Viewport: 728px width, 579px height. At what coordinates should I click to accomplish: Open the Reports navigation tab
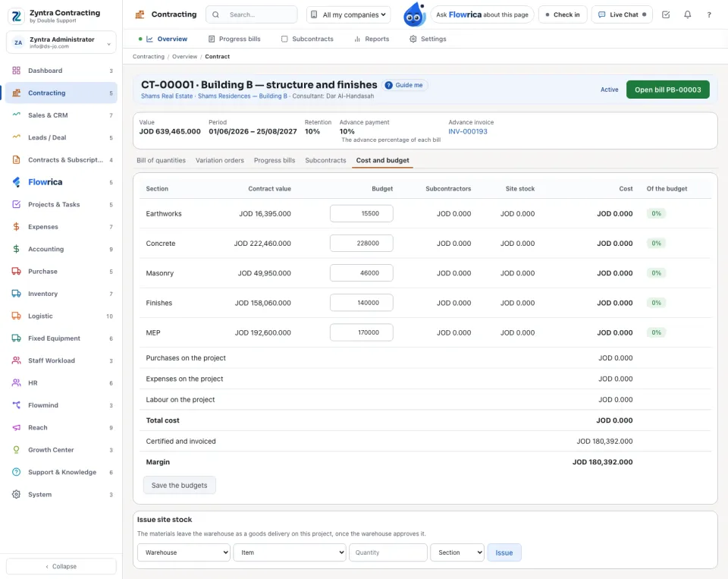(x=372, y=39)
